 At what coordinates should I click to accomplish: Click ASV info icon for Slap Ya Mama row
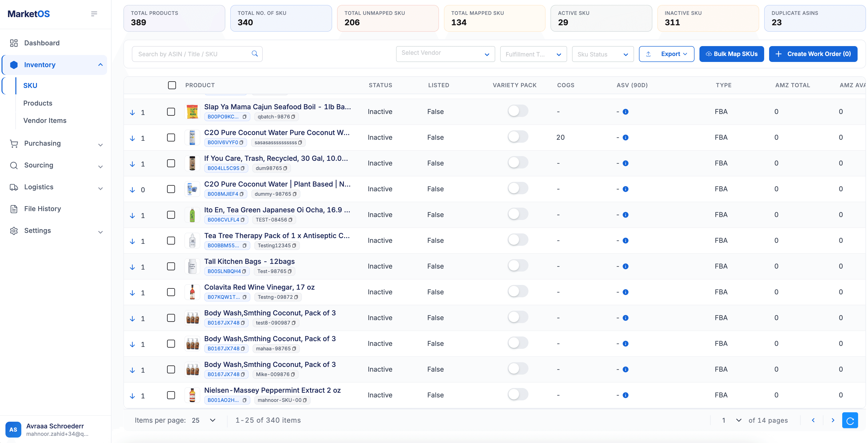625,112
